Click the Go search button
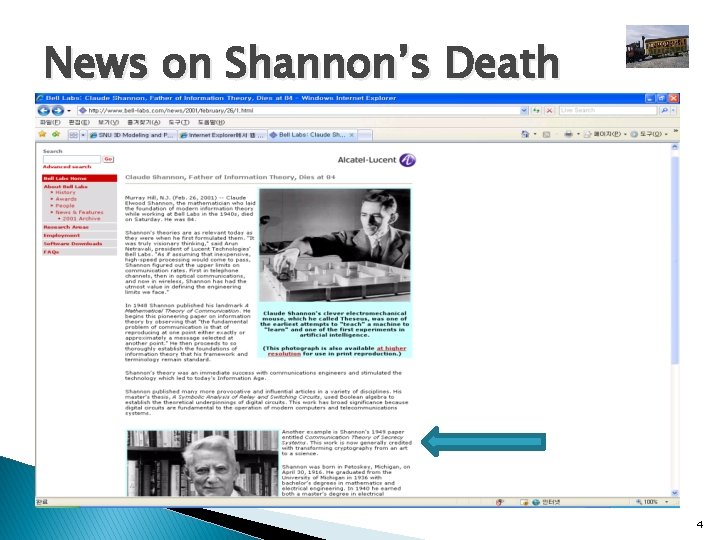The height and width of the screenshot is (540, 720). click(x=108, y=159)
